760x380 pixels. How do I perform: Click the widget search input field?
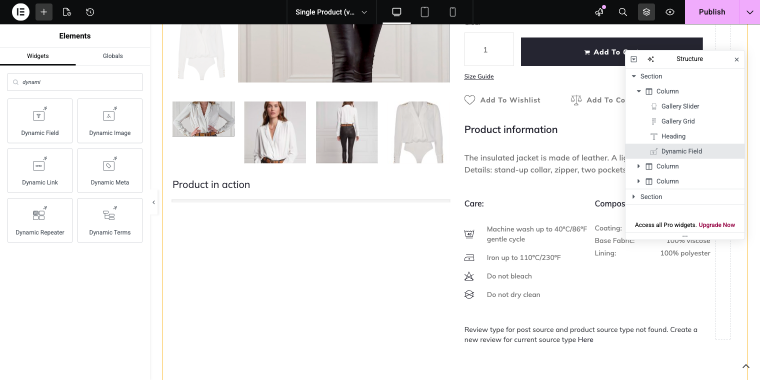click(x=75, y=82)
